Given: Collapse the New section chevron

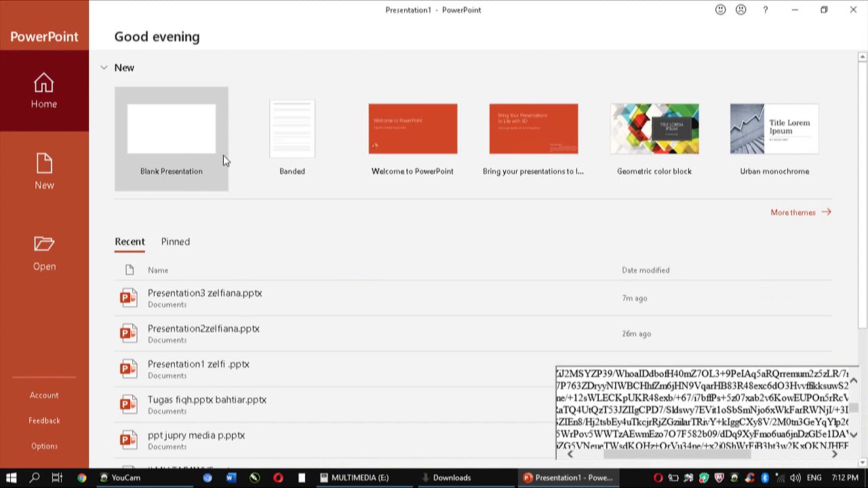Looking at the screenshot, I should 104,68.
